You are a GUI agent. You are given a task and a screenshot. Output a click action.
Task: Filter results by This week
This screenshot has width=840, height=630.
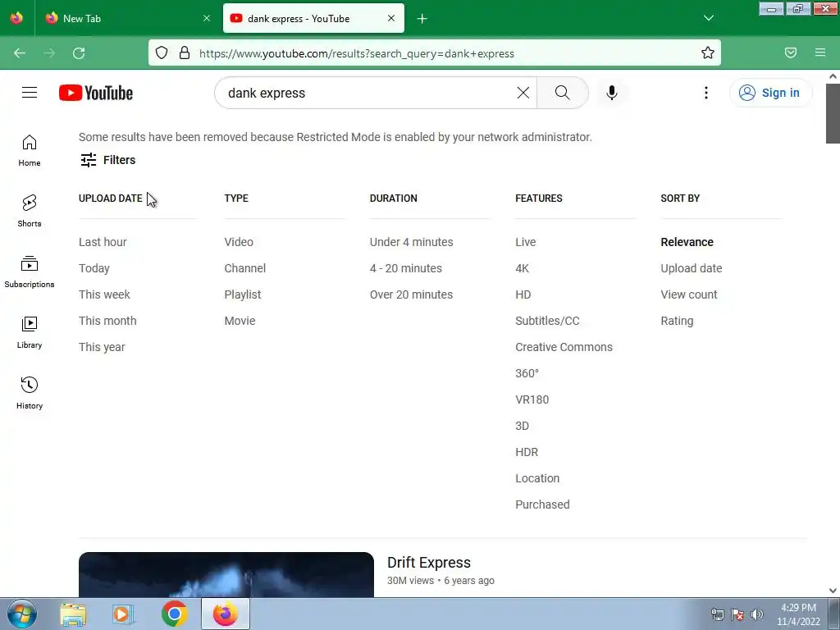tap(104, 294)
